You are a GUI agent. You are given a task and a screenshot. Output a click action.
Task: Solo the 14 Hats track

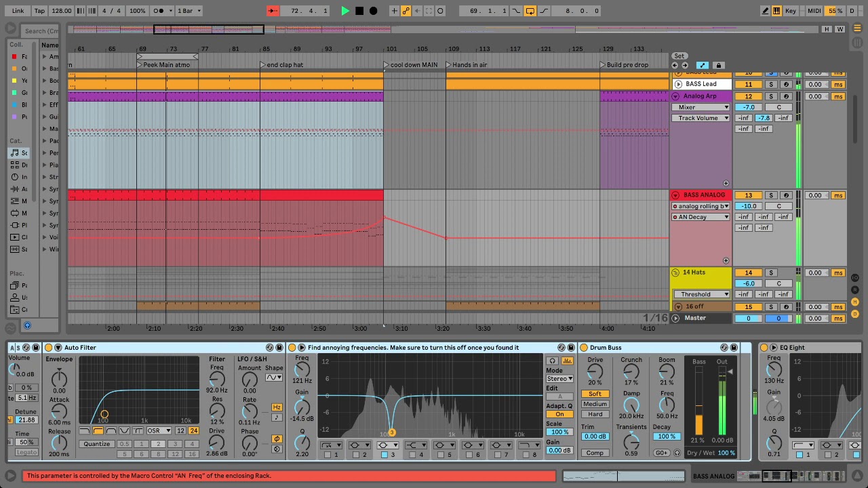(x=771, y=272)
